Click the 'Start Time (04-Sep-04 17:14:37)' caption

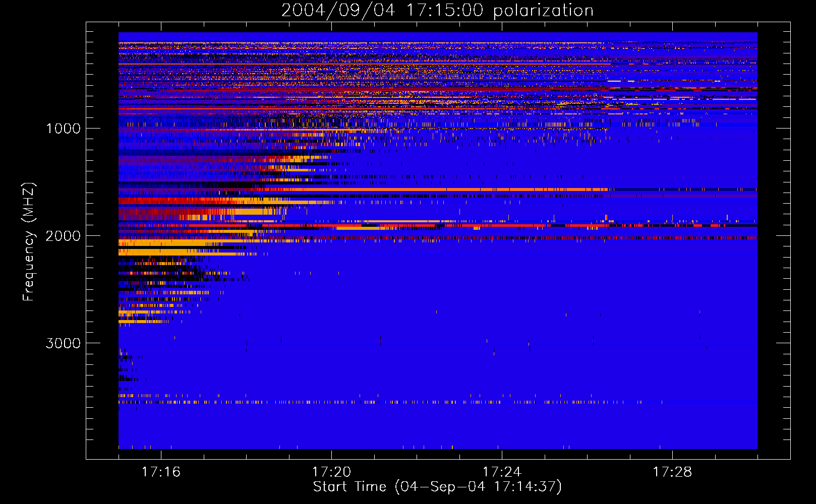pyautogui.click(x=437, y=487)
